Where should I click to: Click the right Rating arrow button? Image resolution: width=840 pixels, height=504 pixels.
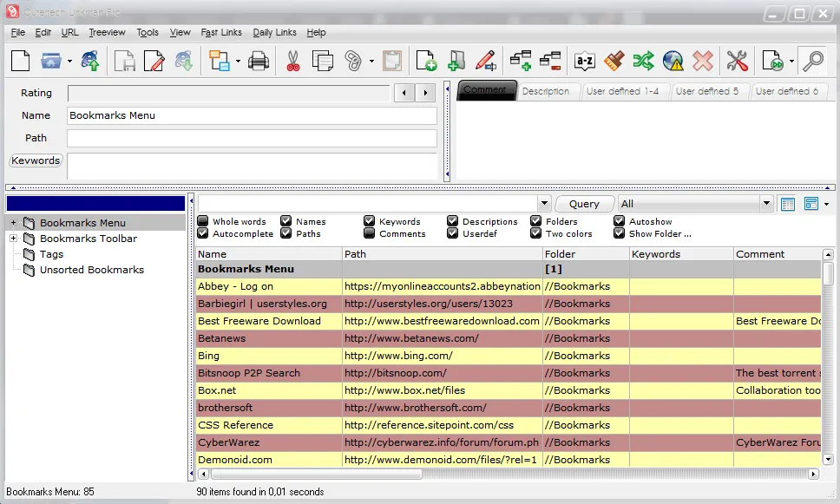(x=424, y=92)
